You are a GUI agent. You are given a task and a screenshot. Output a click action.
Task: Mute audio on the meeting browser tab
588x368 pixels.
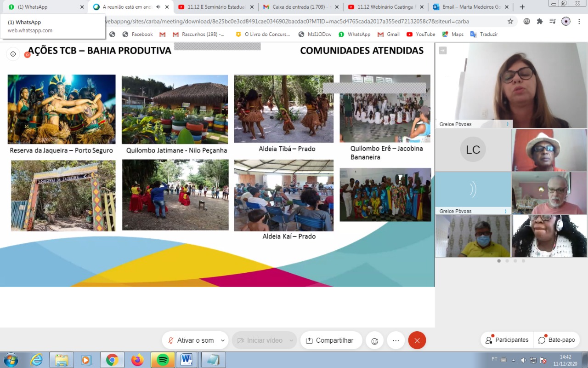click(x=158, y=7)
